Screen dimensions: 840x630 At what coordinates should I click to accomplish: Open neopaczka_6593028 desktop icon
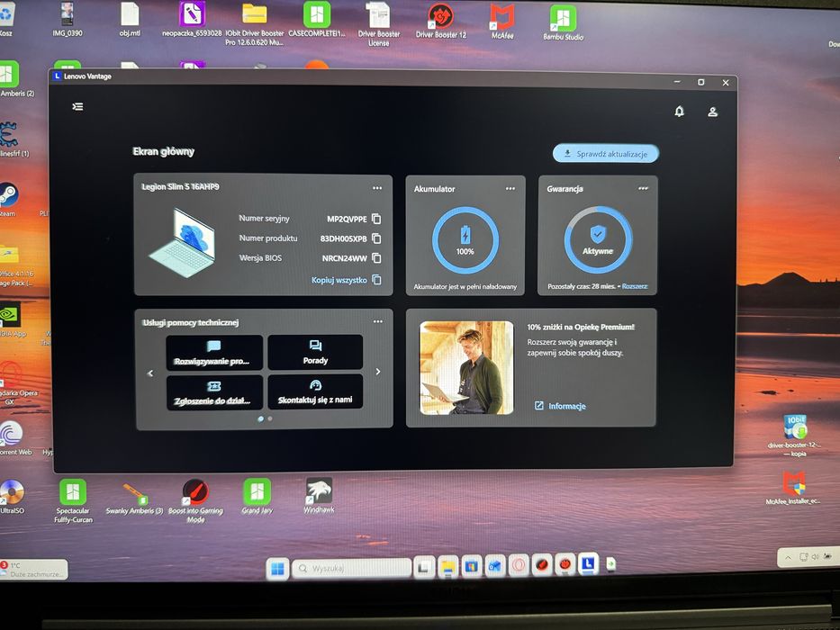(x=192, y=20)
